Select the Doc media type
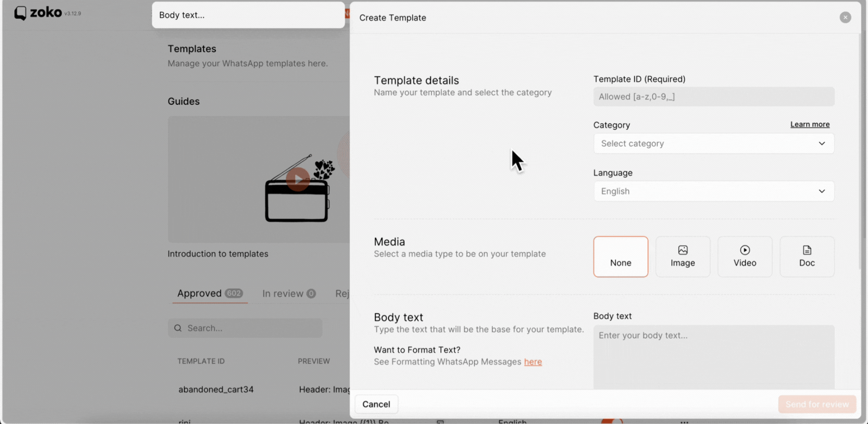 [806, 257]
